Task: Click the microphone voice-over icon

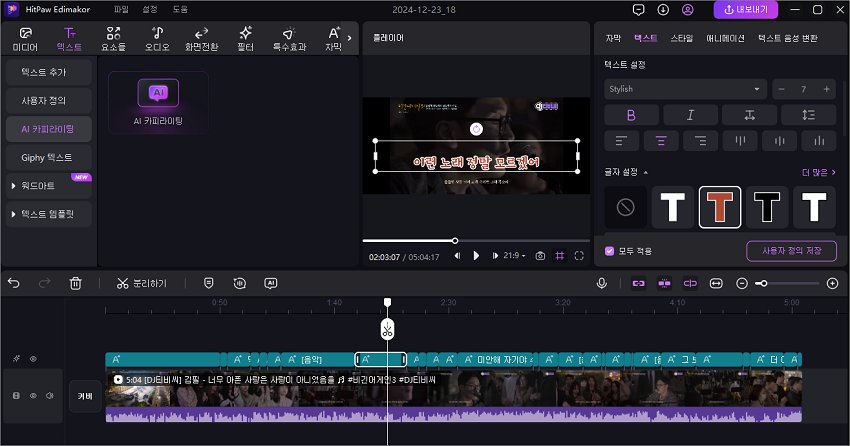Action: (602, 283)
